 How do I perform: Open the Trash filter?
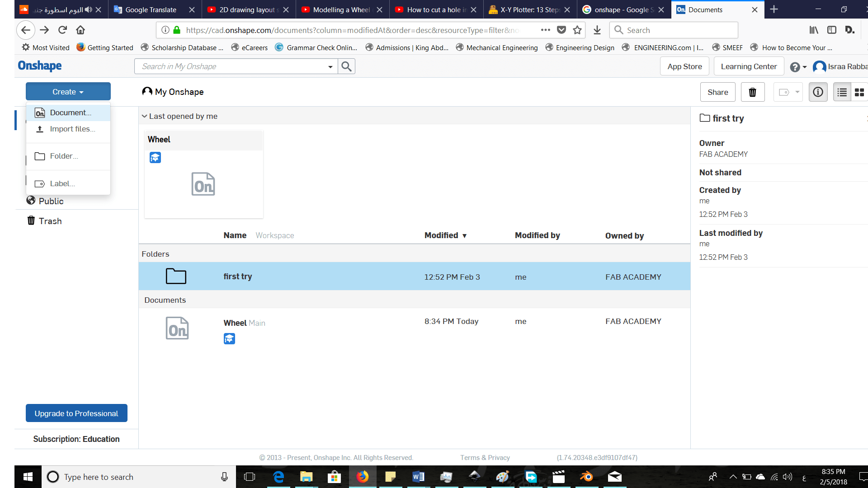tap(44, 221)
